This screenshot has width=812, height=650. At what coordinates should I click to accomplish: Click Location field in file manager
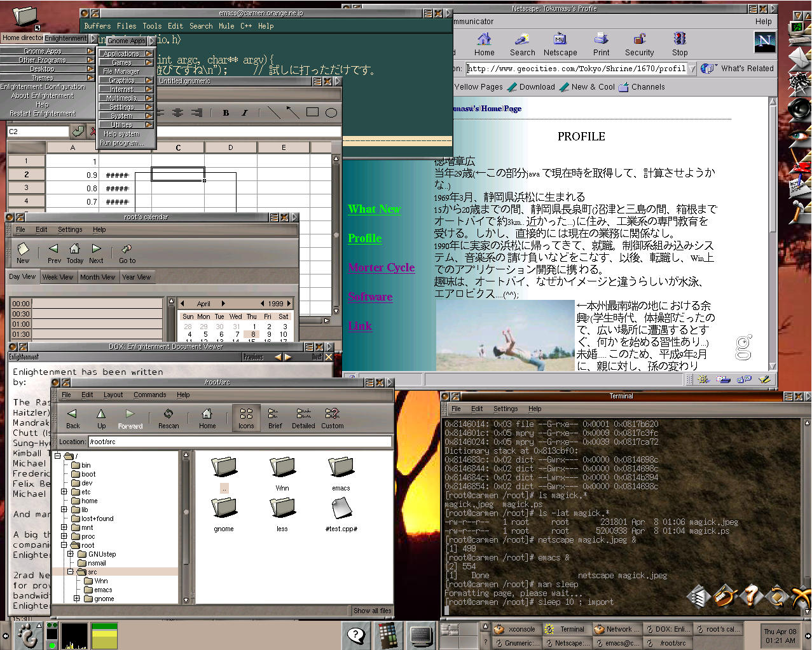[x=239, y=442]
